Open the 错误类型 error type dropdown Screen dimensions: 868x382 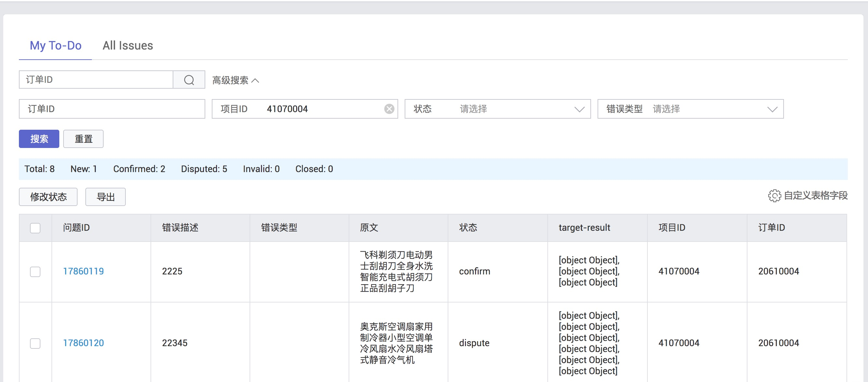[x=690, y=109]
